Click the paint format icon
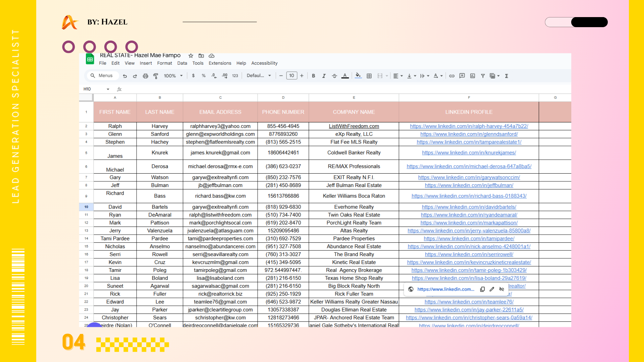 coord(156,76)
